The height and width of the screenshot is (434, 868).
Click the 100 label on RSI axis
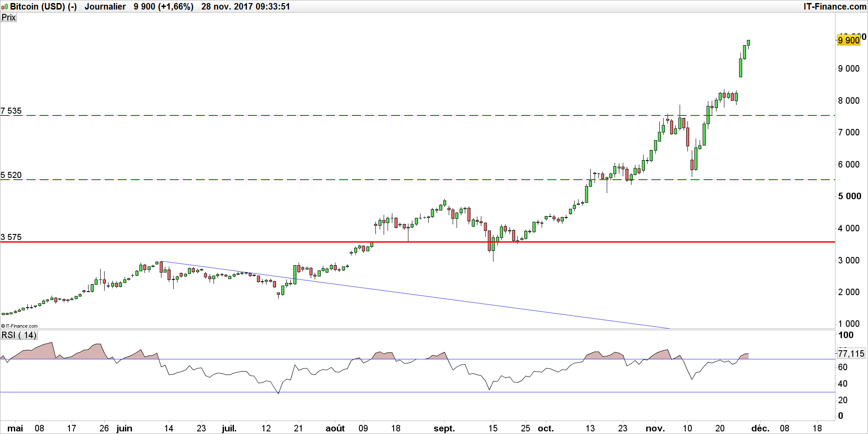[846, 335]
